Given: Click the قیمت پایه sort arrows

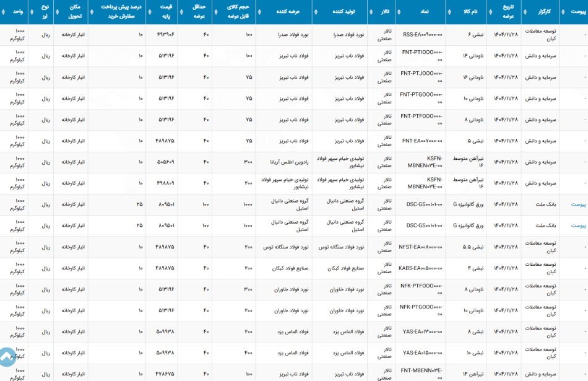Looking at the screenshot, I should 150,12.
